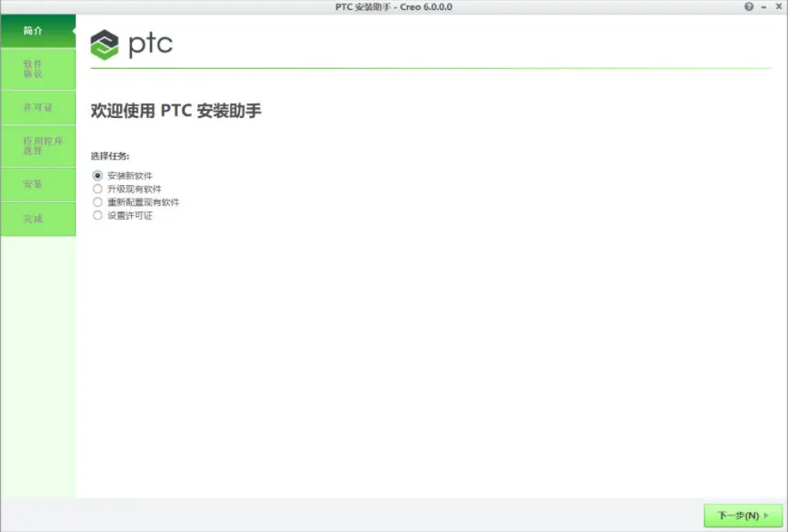Click the help question mark icon

pyautogui.click(x=749, y=6)
